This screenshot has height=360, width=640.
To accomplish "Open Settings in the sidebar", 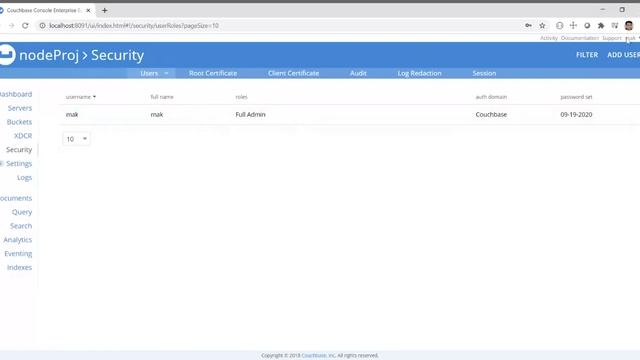I will click(19, 164).
